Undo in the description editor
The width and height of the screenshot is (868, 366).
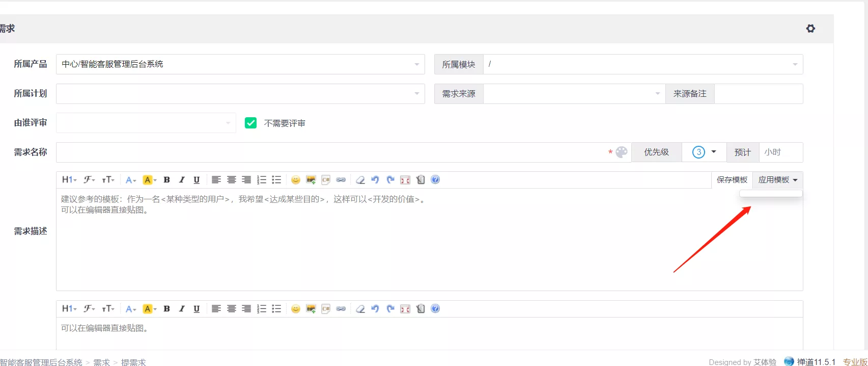coord(375,180)
